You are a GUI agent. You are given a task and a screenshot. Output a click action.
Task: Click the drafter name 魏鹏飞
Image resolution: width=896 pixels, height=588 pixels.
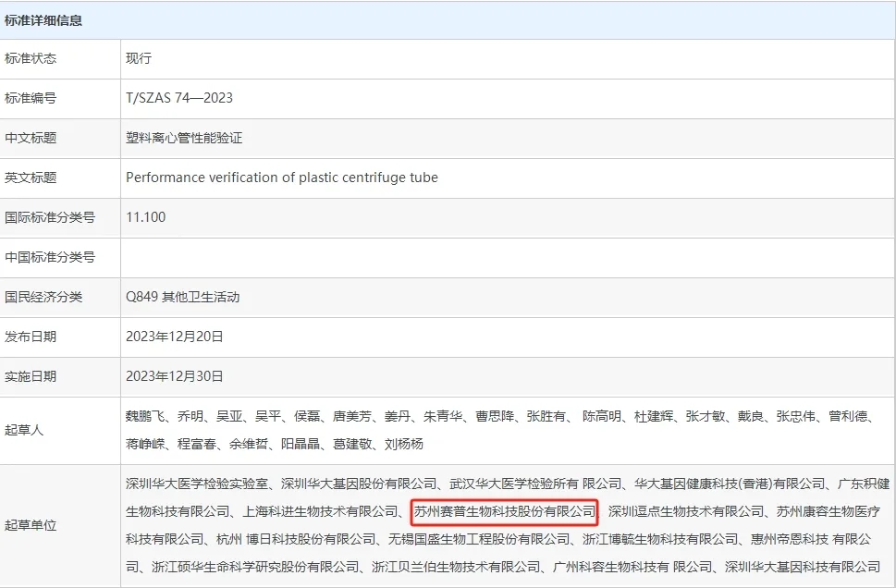(145, 417)
